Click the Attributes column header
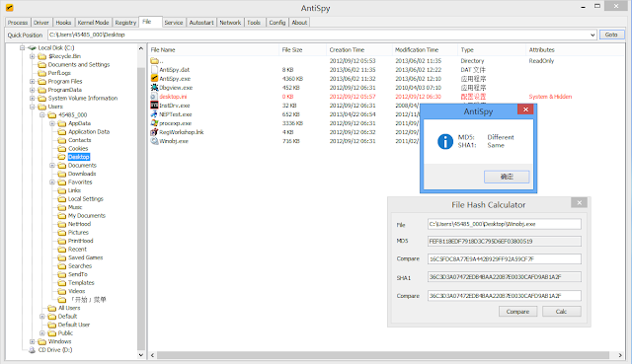Image resolution: width=632 pixels, height=364 pixels. click(575, 50)
